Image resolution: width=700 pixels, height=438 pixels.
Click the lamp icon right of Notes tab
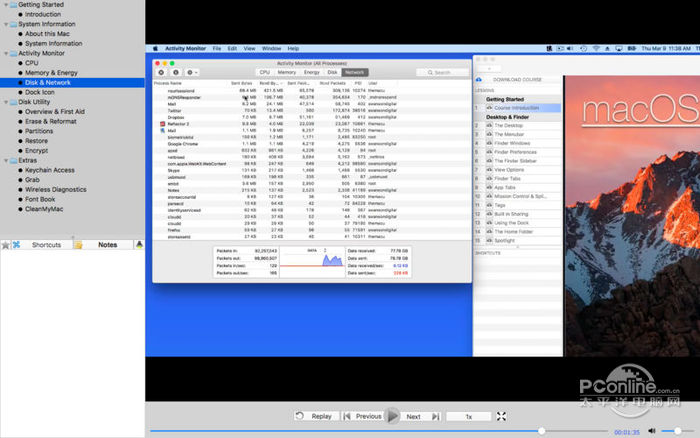[x=139, y=245]
